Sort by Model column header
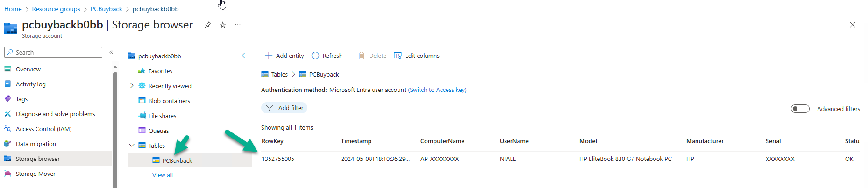868x188 pixels. (588, 141)
